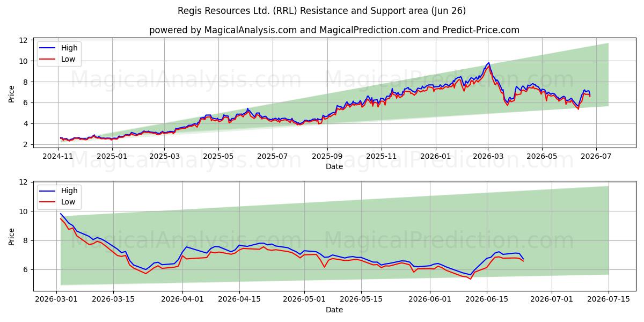644x322 pixels.
Task: Click the 'Price' y-axis label of the bottom chart
Action: [x=12, y=235]
